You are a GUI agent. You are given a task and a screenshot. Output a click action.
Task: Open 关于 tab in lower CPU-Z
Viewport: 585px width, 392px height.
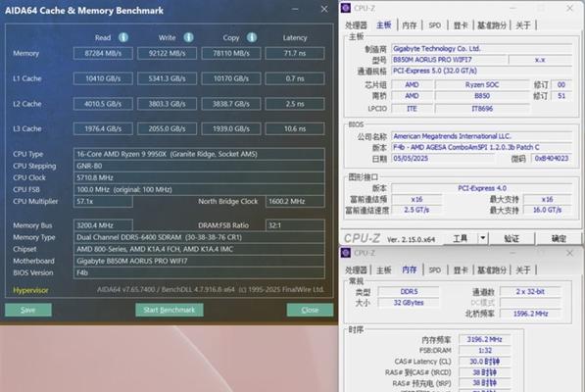point(522,270)
